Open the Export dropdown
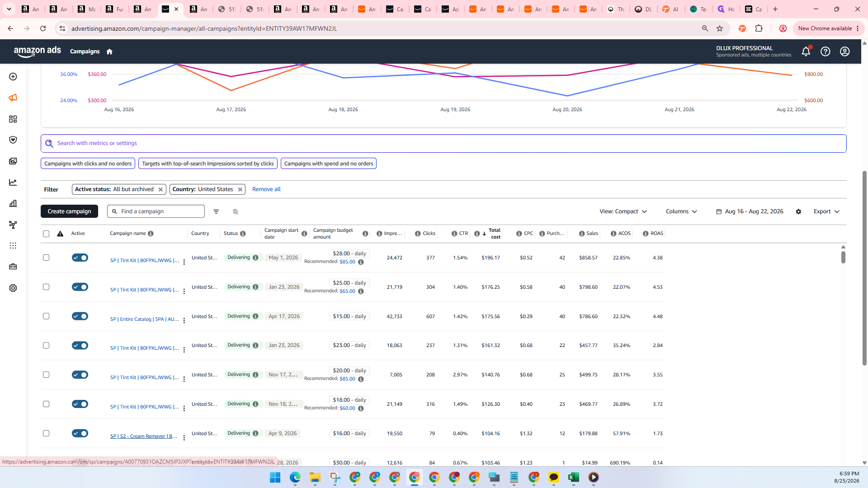 click(826, 211)
